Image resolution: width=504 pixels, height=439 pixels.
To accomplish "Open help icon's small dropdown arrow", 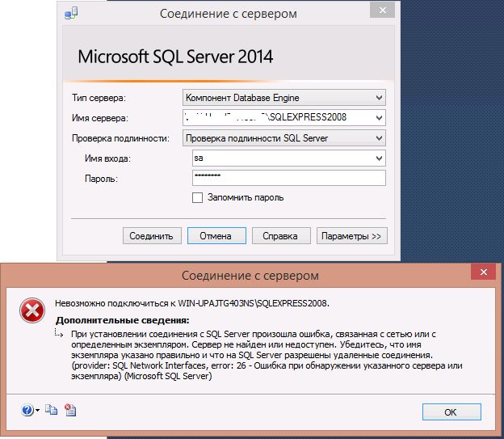I will tap(38, 411).
